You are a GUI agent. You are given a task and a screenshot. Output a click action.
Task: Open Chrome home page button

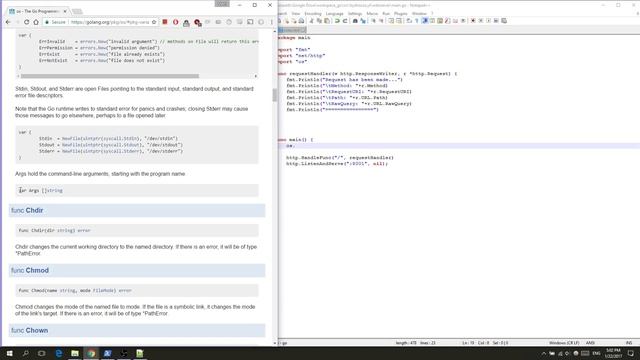click(36, 22)
